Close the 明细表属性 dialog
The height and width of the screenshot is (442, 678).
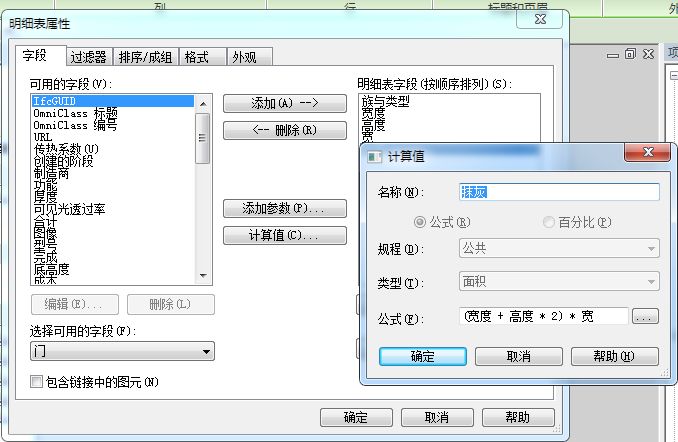pyautogui.click(x=540, y=19)
